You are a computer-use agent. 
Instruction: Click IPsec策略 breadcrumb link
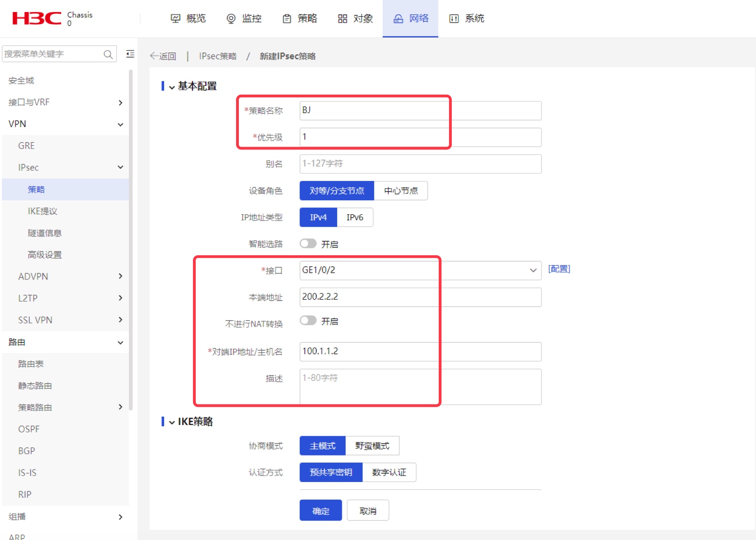pyautogui.click(x=218, y=56)
